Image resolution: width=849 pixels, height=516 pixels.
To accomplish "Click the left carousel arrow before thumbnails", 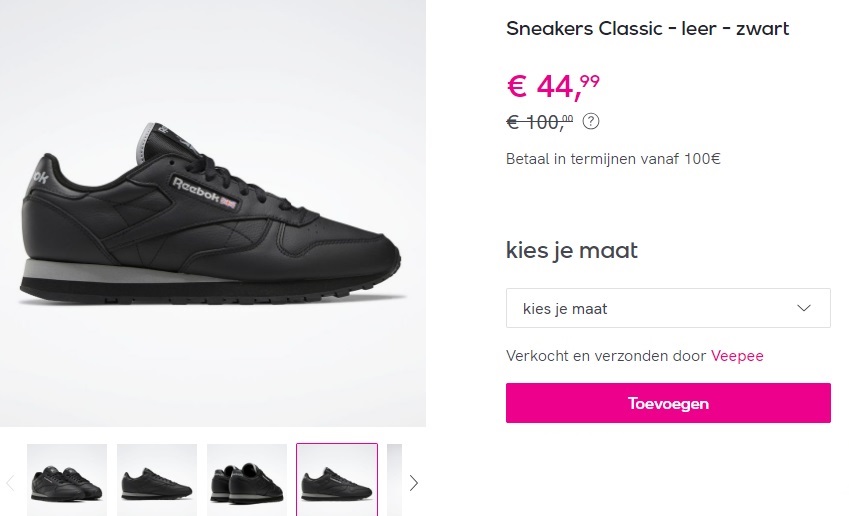I will [x=11, y=483].
